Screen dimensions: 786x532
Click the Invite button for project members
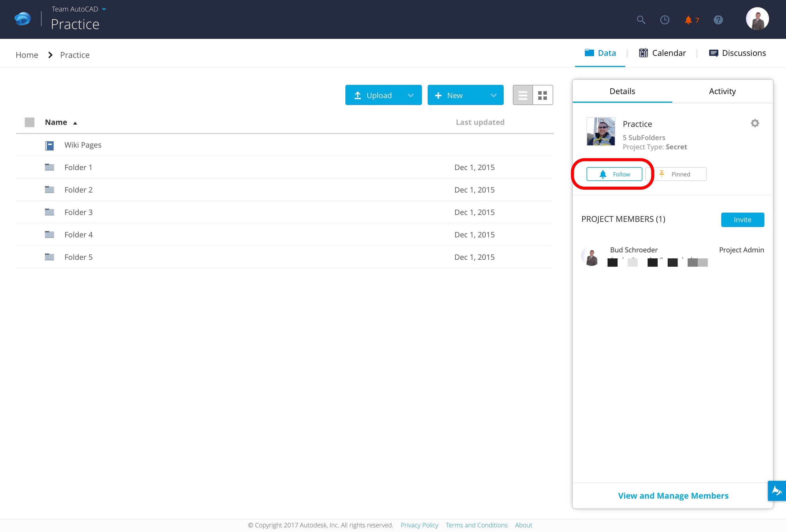tap(742, 220)
